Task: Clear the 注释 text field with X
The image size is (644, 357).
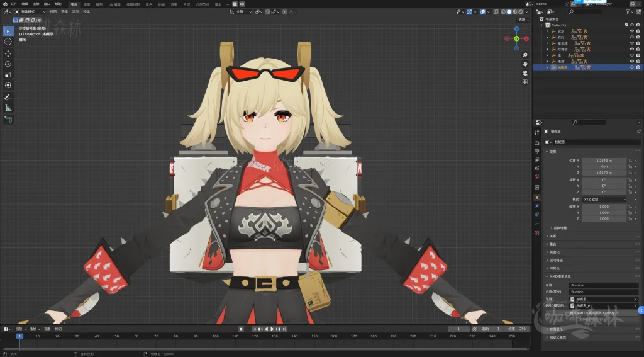Action: [635, 300]
